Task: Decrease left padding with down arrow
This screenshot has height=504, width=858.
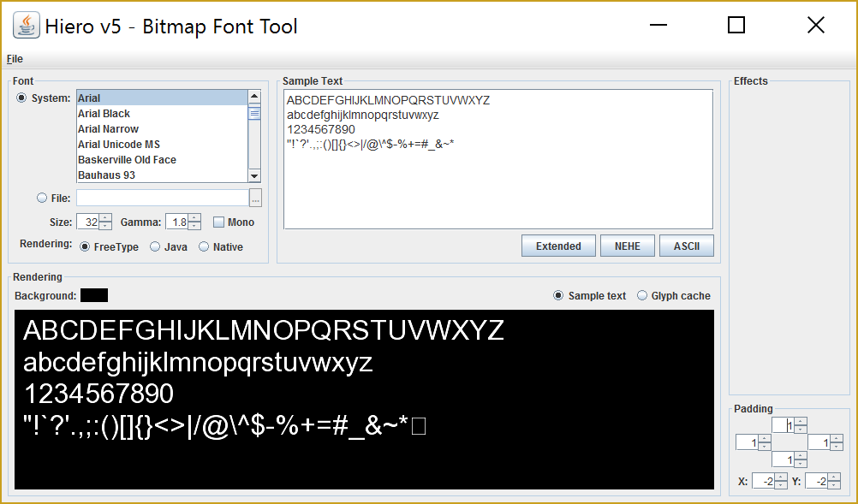Action: (x=765, y=447)
